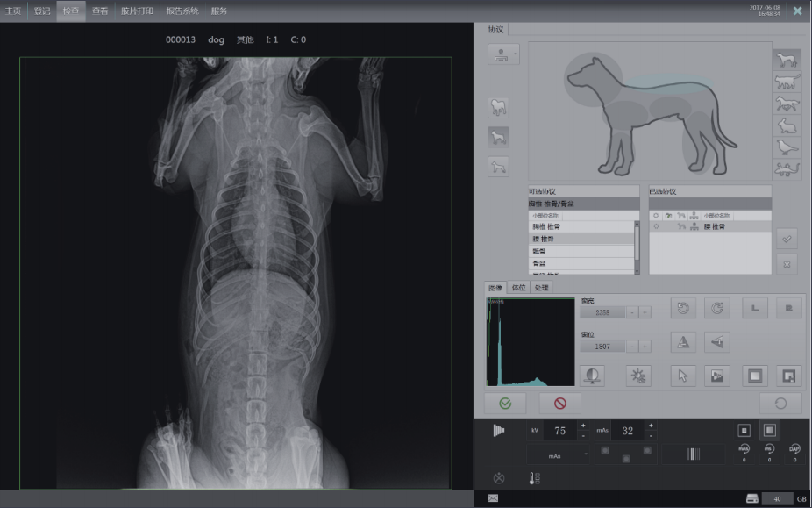Toggle the large focal spot button

coord(769,430)
